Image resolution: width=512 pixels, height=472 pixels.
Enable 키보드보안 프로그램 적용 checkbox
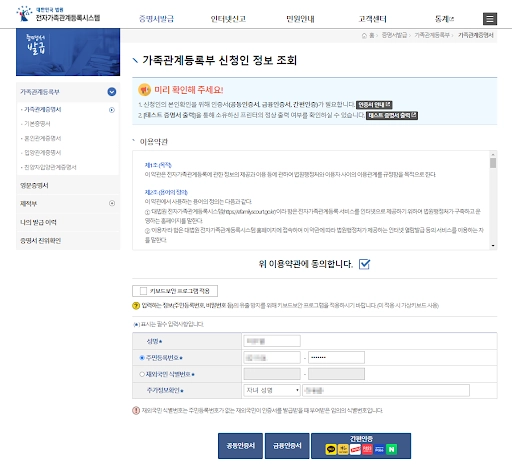[143, 291]
